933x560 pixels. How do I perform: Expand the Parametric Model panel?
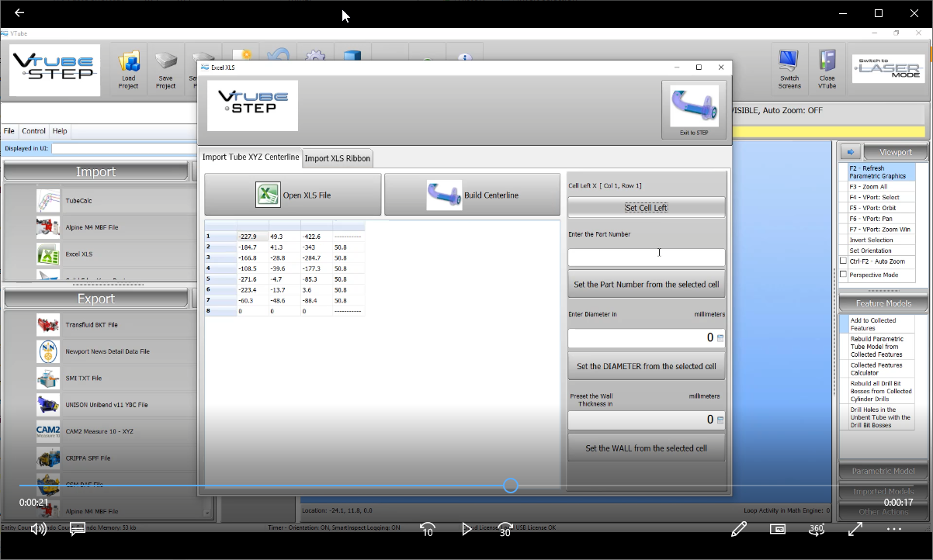pyautogui.click(x=883, y=471)
